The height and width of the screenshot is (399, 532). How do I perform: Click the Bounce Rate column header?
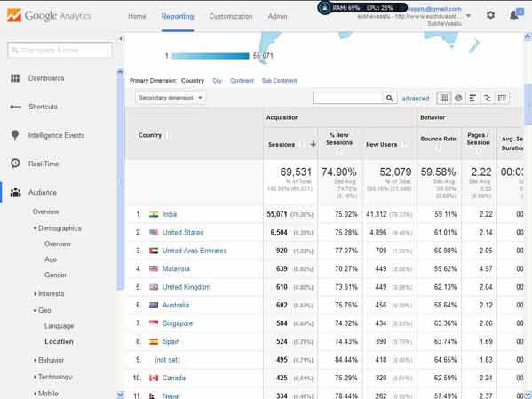coord(438,139)
